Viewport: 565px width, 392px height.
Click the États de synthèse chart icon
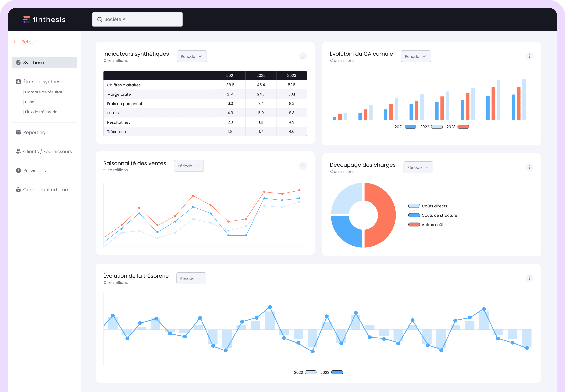click(x=18, y=82)
